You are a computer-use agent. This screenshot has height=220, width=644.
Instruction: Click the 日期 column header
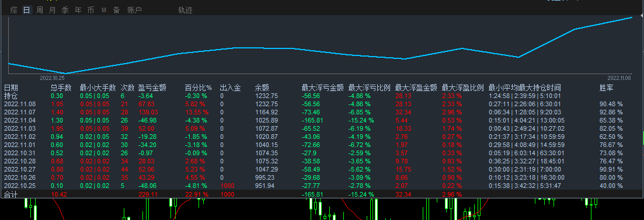click(11, 88)
